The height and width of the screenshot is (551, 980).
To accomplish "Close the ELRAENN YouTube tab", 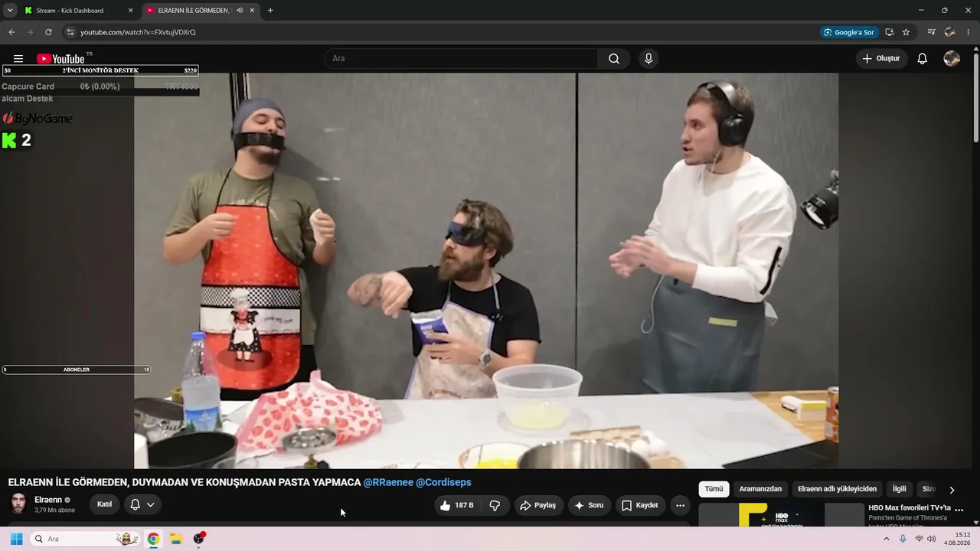I will coord(253,11).
